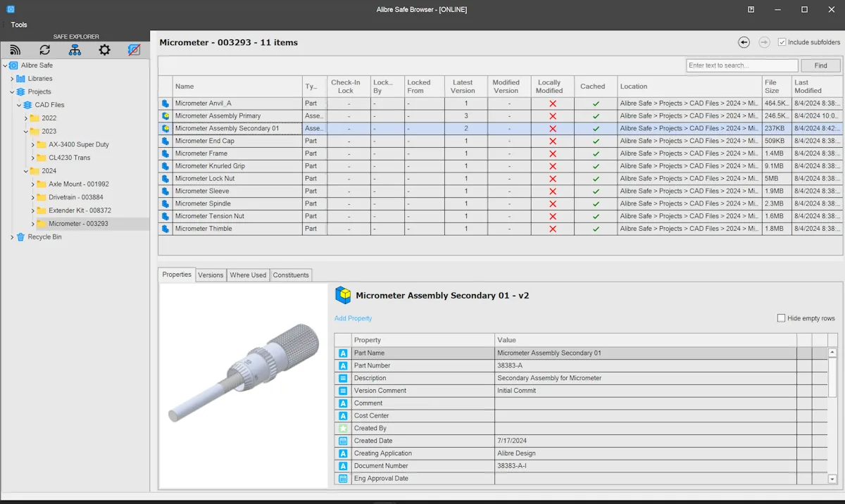Click the Find button
Screen dimensions: 845x504
(x=821, y=65)
